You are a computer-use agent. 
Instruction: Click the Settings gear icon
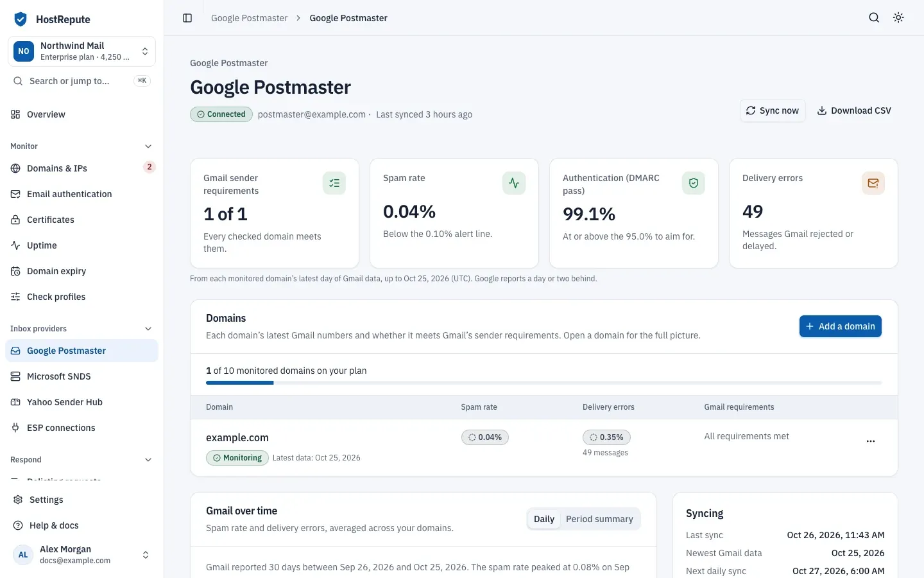coord(18,500)
